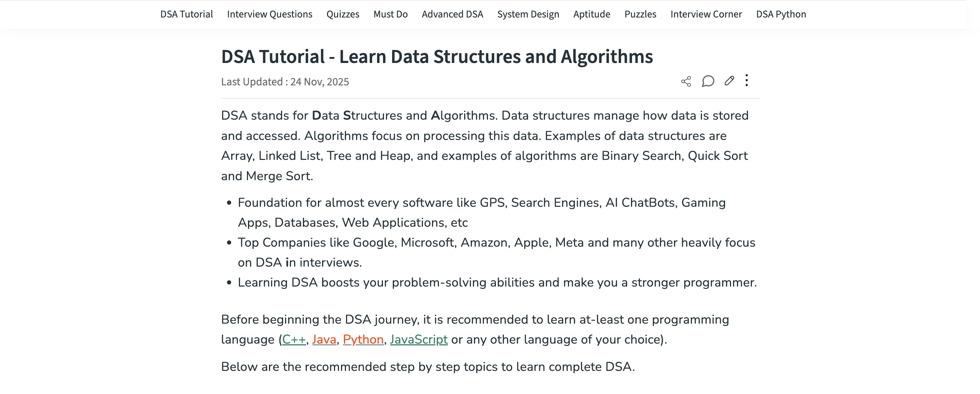
Task: Switch to Advanced DSA section
Action: coord(452,14)
